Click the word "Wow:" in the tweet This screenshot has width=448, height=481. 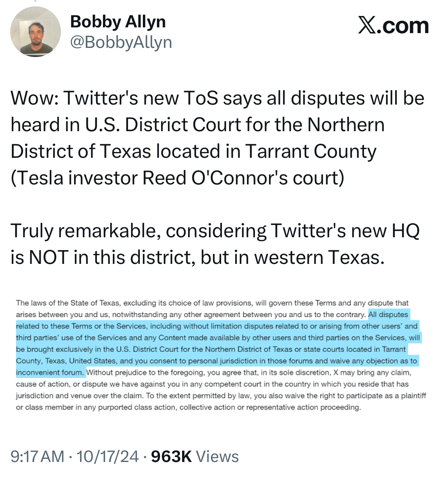34,98
